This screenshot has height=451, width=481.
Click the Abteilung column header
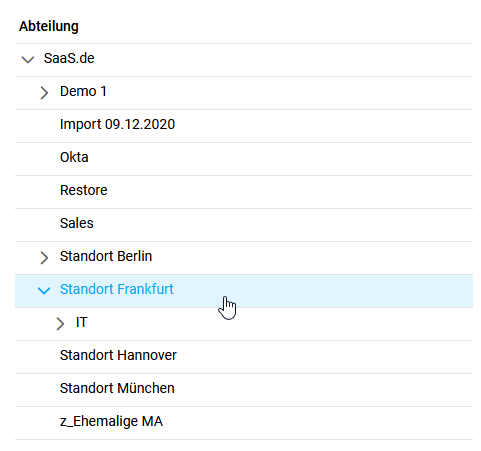(x=49, y=26)
